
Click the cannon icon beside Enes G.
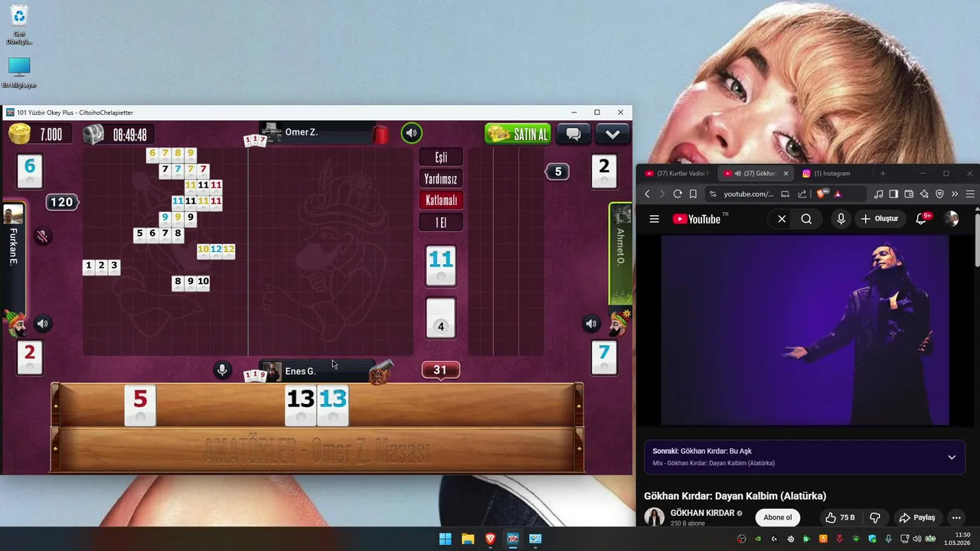click(x=381, y=372)
